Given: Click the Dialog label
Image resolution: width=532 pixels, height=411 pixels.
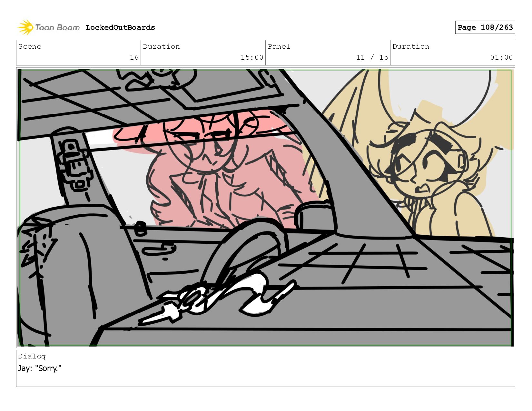Looking at the screenshot, I should click(x=32, y=356).
